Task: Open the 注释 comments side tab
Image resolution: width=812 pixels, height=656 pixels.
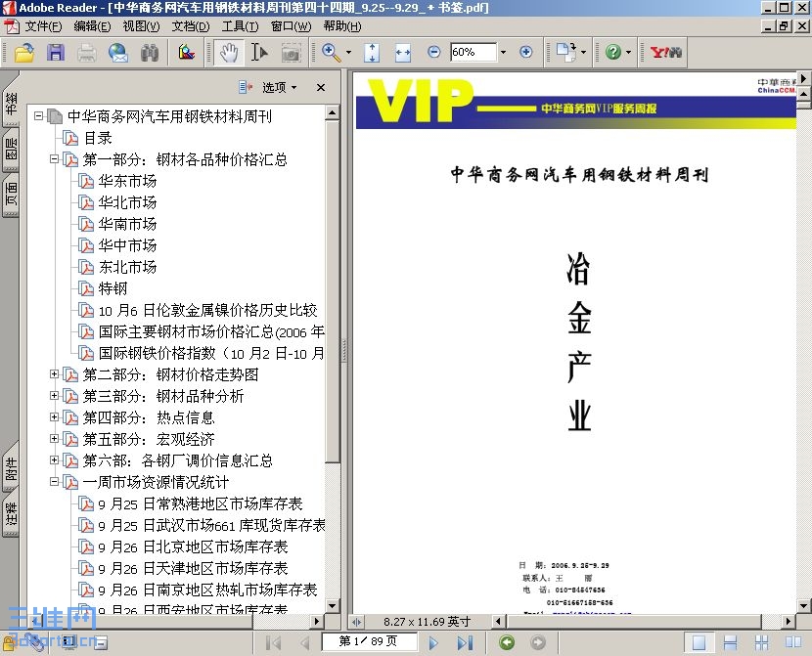Action: click(x=11, y=514)
